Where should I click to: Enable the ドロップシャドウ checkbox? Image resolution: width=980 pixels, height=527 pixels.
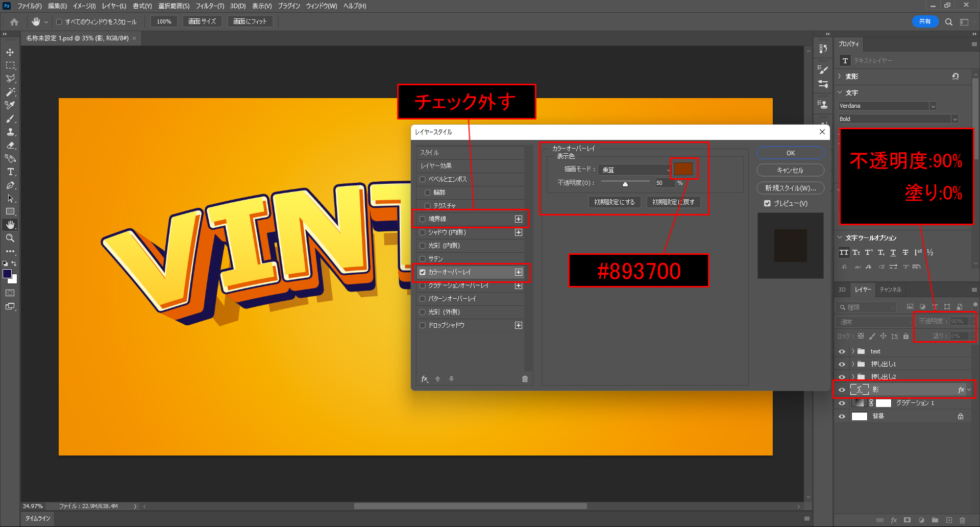point(423,325)
